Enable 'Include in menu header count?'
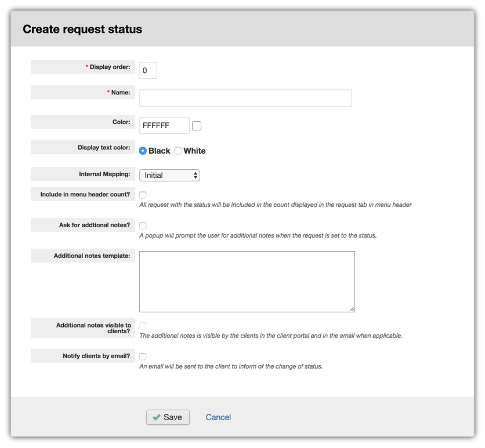The height and width of the screenshot is (448, 485). pos(142,195)
